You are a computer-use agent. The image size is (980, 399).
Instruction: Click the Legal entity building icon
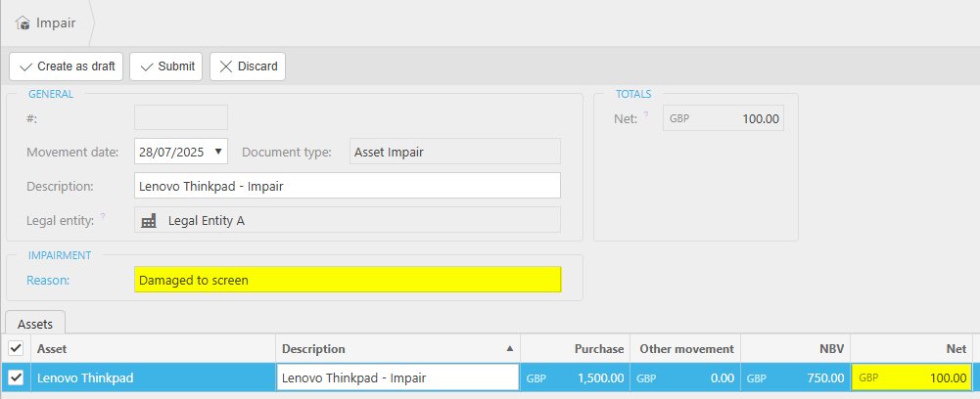[x=149, y=221]
